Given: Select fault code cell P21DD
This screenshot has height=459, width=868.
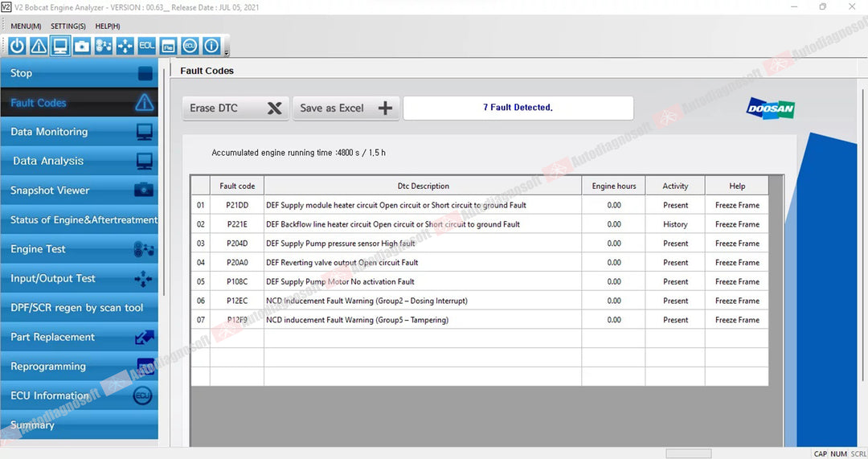Looking at the screenshot, I should click(237, 205).
